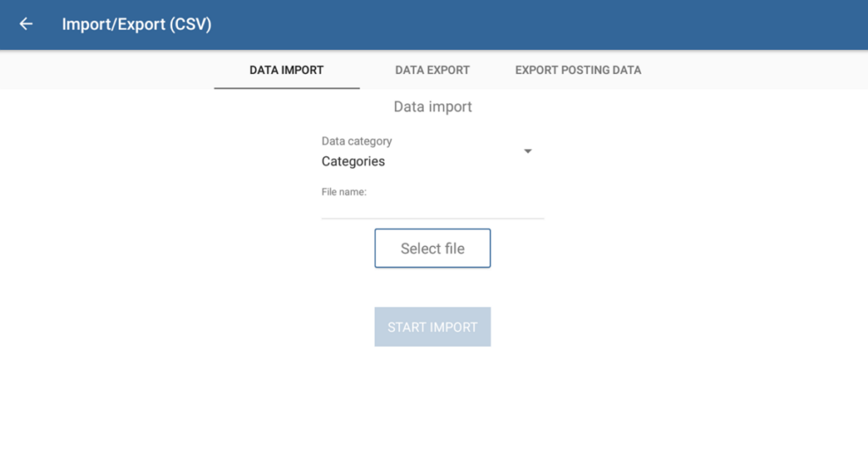Open the Categories selection value
Image resolution: width=868 pixels, height=459 pixels.
pyautogui.click(x=353, y=161)
